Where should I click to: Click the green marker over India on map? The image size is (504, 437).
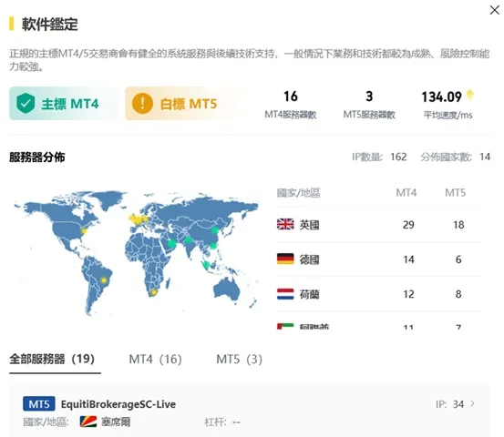[x=189, y=240]
